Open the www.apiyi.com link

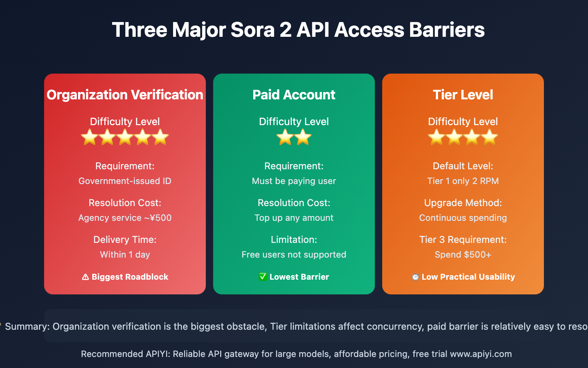(x=481, y=354)
